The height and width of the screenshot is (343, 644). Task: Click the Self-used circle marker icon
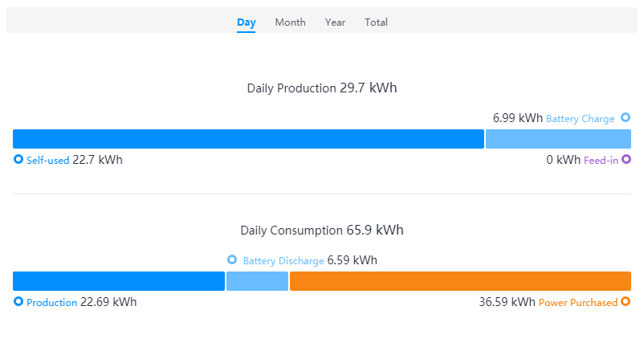point(18,159)
